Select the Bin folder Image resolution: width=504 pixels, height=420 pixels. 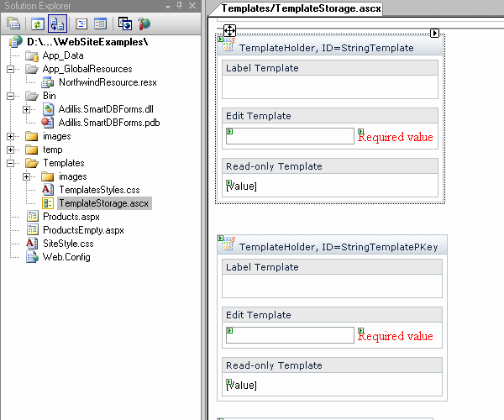50,96
